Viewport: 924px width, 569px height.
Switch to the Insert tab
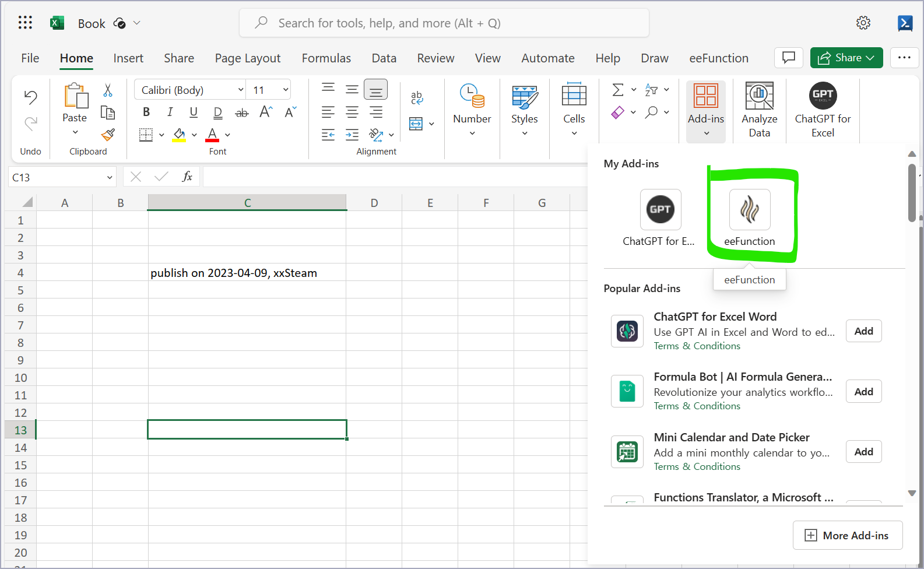pos(128,58)
